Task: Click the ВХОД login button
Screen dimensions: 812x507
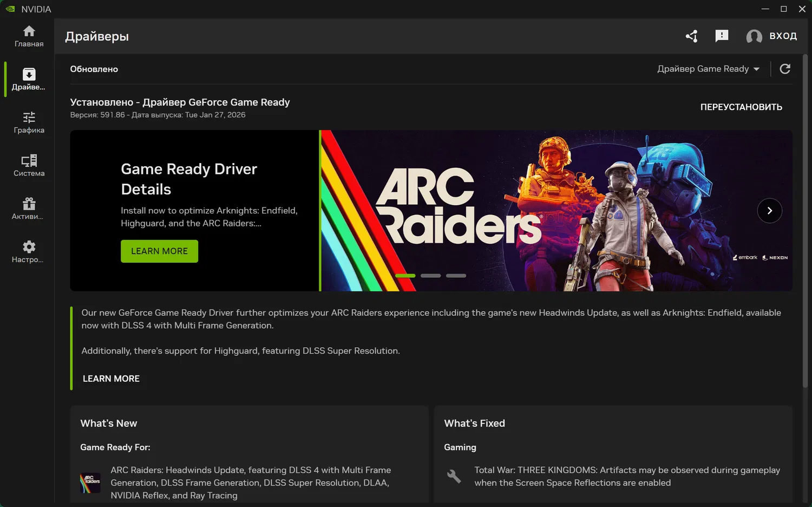Action: coord(783,36)
